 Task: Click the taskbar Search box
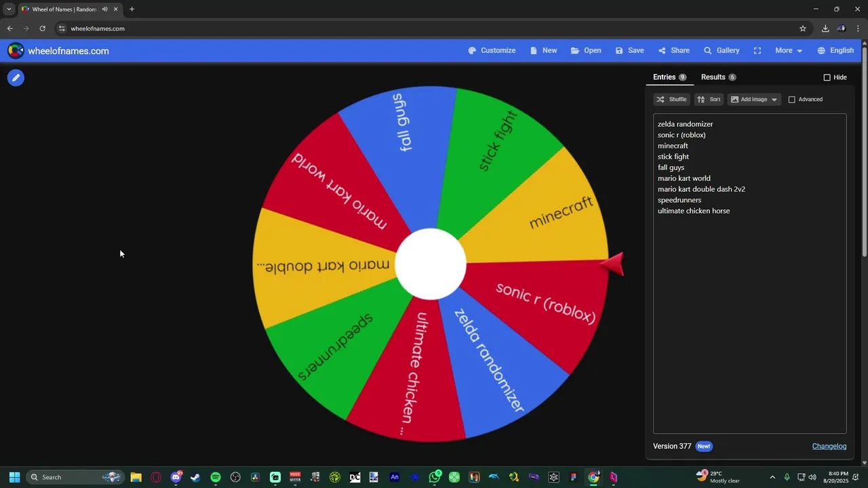75,477
